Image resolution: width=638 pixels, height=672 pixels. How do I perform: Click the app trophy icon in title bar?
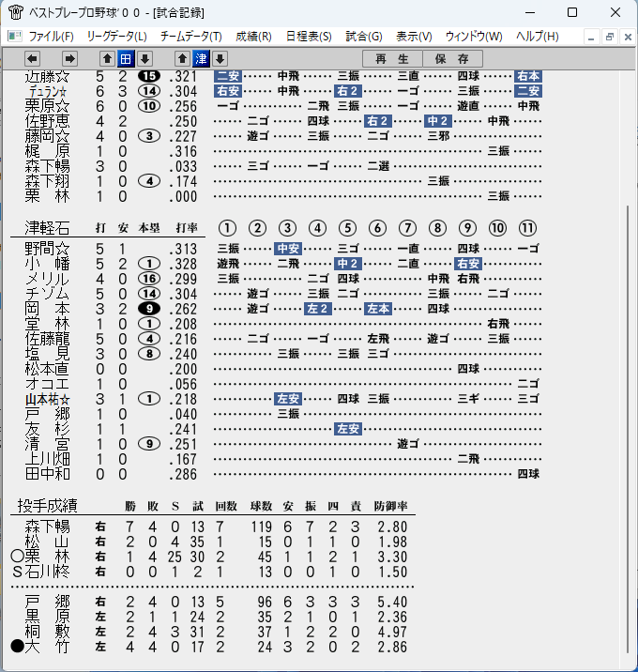[x=15, y=12]
